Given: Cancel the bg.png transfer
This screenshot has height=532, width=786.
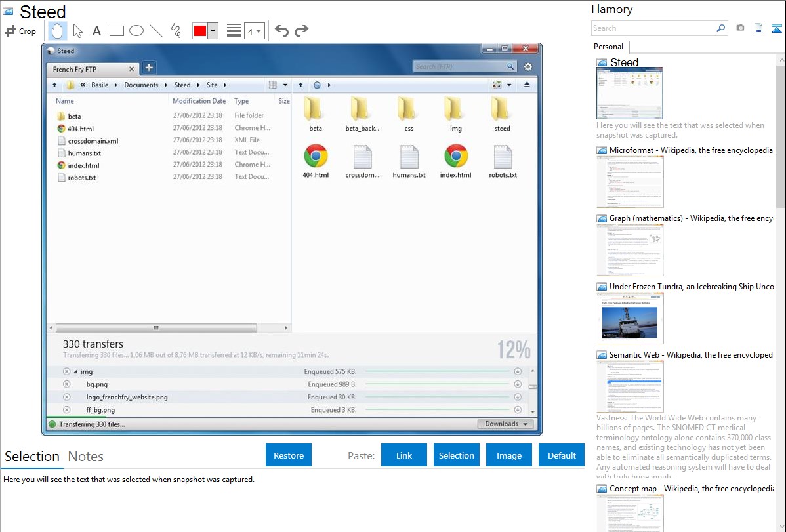Looking at the screenshot, I should pos(67,384).
